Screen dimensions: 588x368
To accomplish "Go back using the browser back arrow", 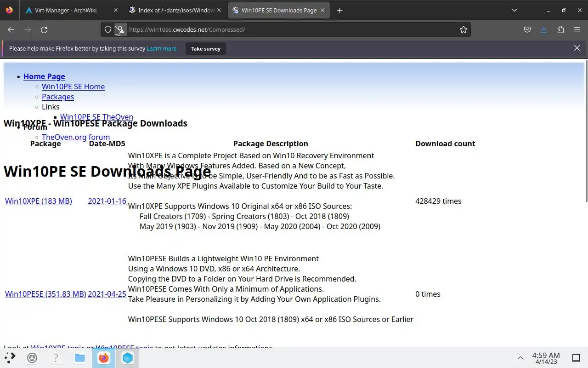I will tap(11, 29).
